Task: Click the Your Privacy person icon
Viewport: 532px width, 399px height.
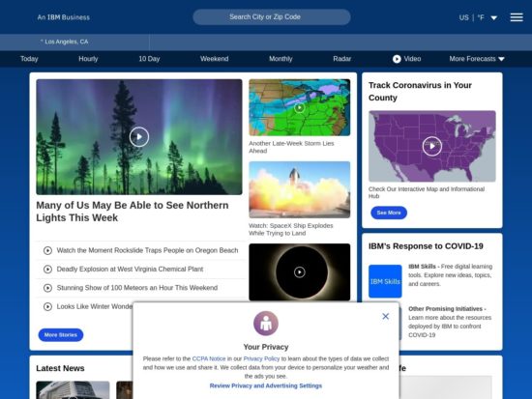Action: pyautogui.click(x=266, y=324)
